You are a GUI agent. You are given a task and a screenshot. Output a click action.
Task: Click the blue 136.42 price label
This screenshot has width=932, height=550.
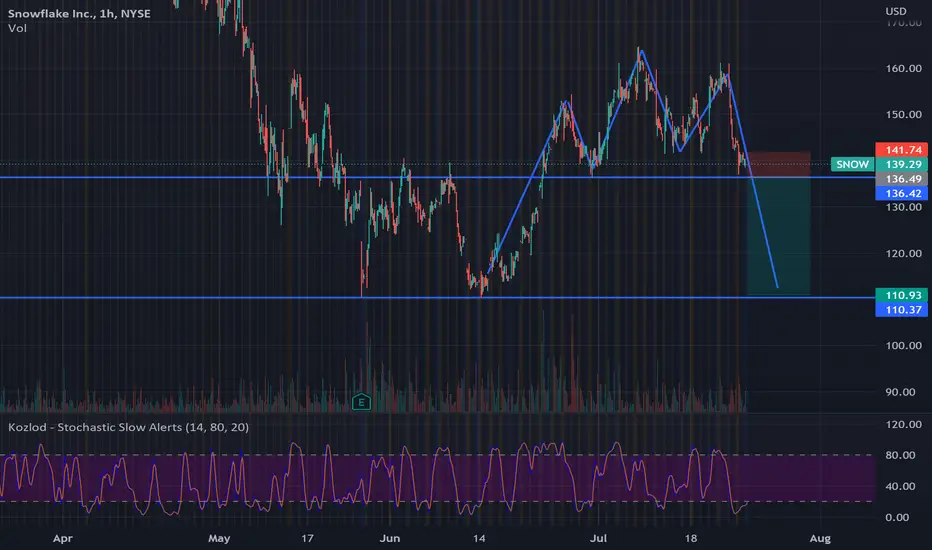(x=901, y=193)
